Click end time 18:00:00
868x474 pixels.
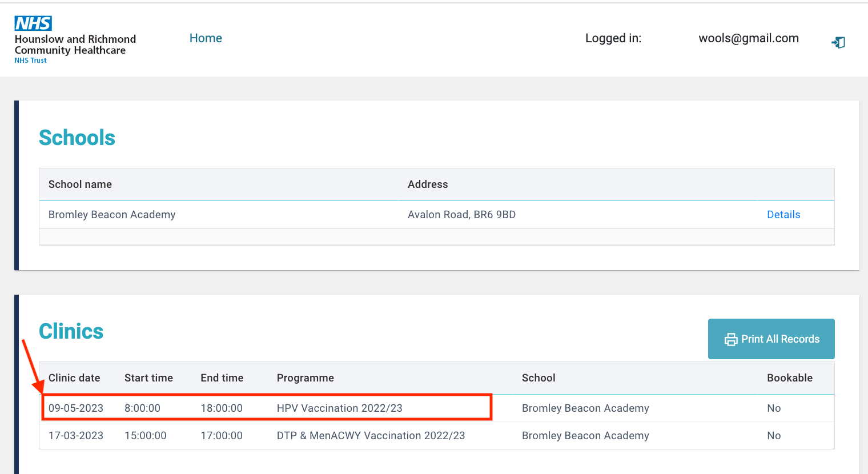pos(222,408)
